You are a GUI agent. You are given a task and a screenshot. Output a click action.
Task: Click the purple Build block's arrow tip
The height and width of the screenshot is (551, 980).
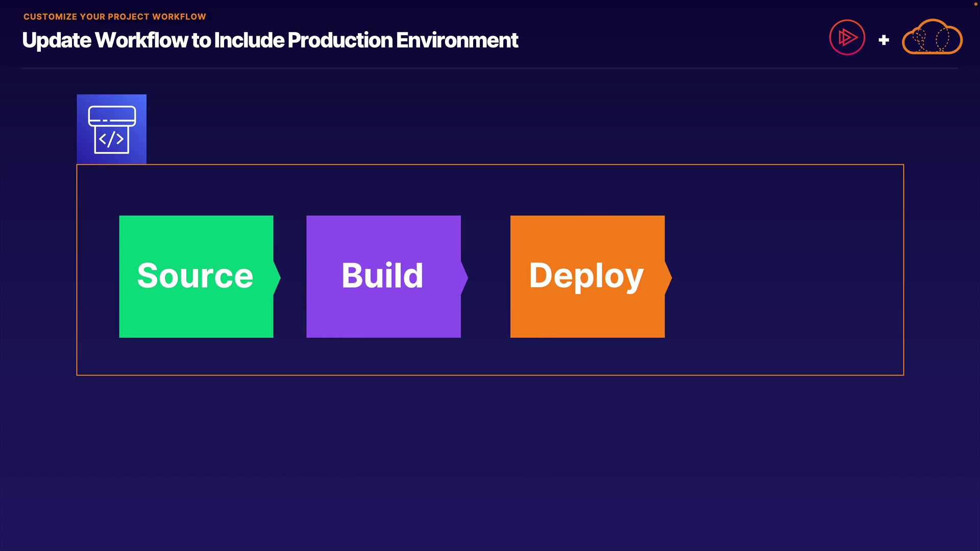(464, 277)
